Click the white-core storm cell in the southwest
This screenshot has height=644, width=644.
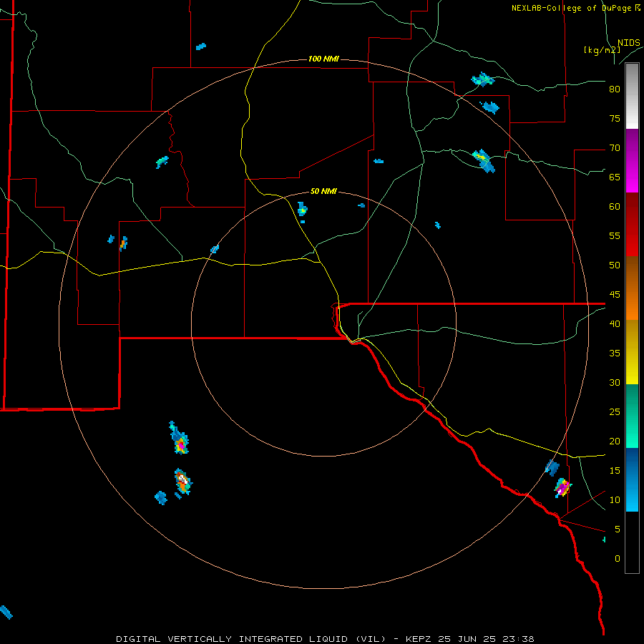click(x=182, y=481)
